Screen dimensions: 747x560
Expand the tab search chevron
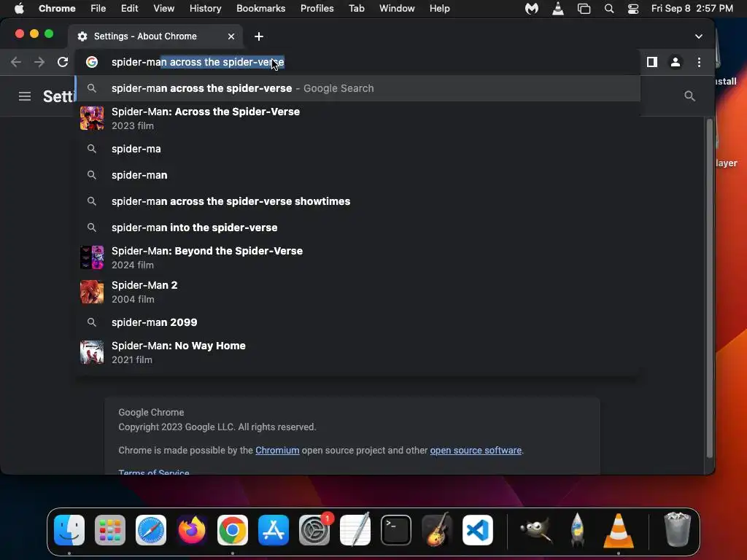(698, 36)
